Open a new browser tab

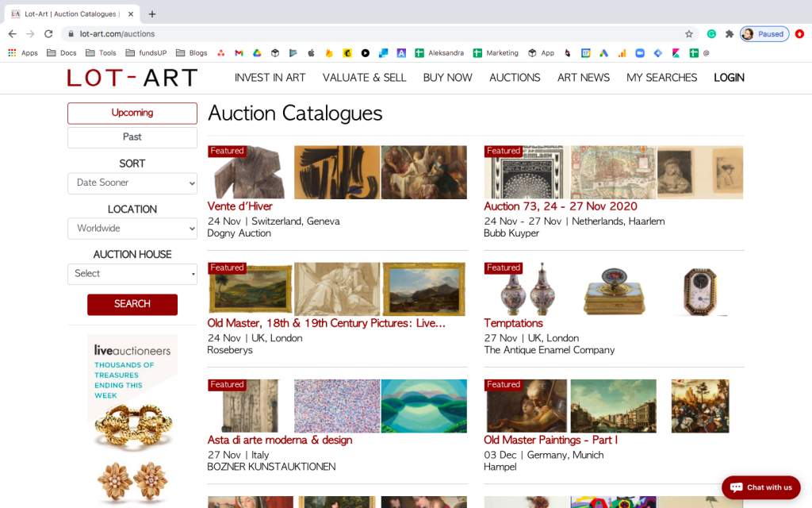(x=151, y=14)
